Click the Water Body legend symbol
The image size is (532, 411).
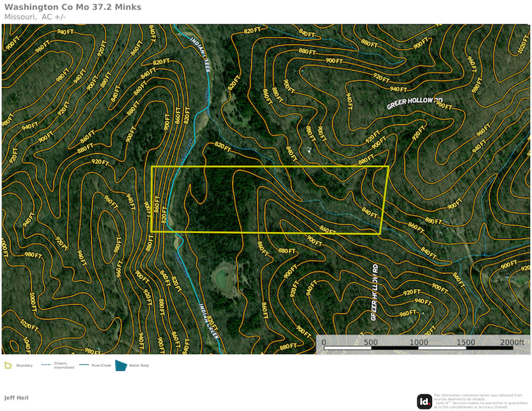pyautogui.click(x=122, y=365)
